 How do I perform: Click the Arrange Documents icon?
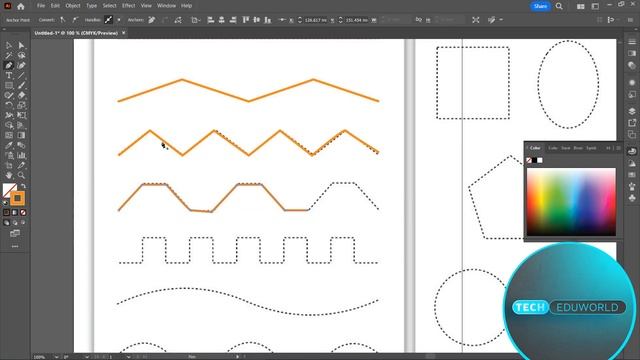580,6
